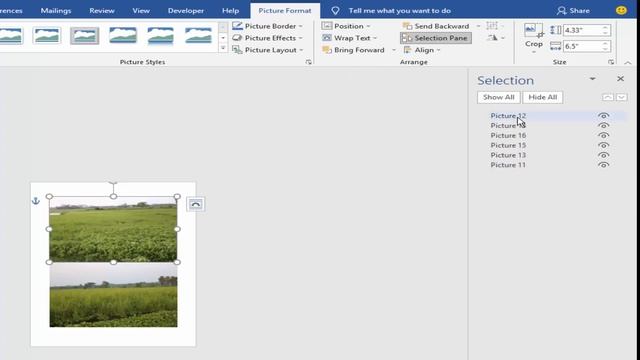
Task: Apply the first picture style thumbnail
Action: click(x=11, y=36)
